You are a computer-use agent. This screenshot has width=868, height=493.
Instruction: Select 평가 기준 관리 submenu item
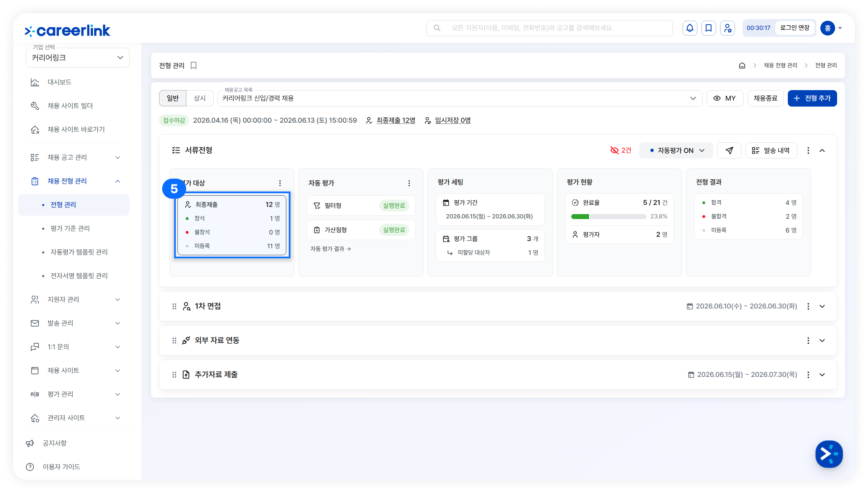pyautogui.click(x=74, y=229)
